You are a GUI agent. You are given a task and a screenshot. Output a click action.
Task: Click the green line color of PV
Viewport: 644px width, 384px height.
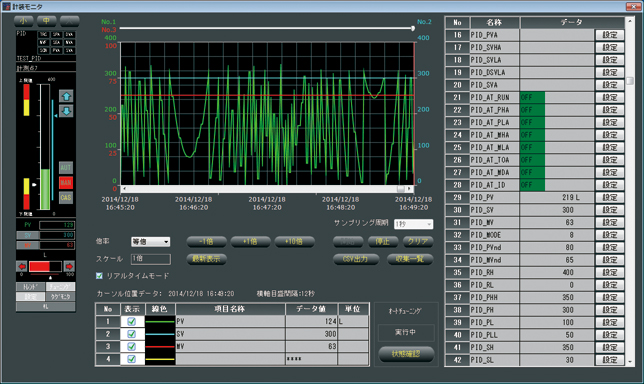coord(160,322)
